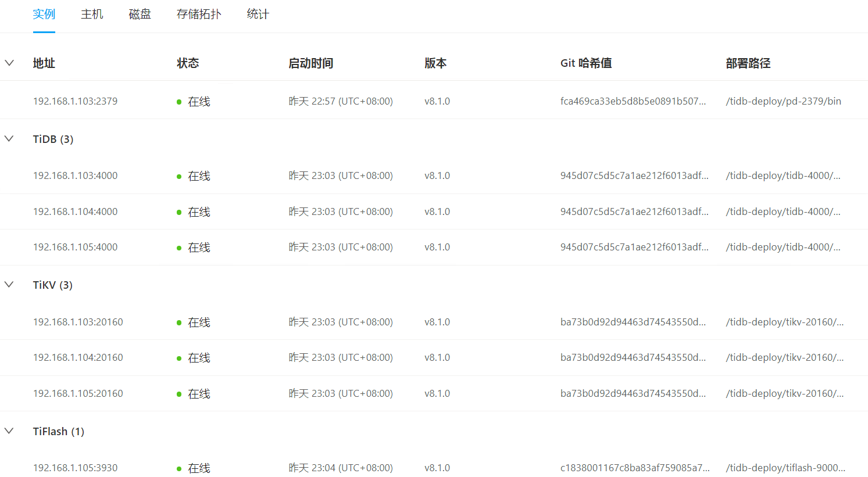Click start time of 192.168.1.105:20160
This screenshot has width=868, height=477.
(x=341, y=393)
